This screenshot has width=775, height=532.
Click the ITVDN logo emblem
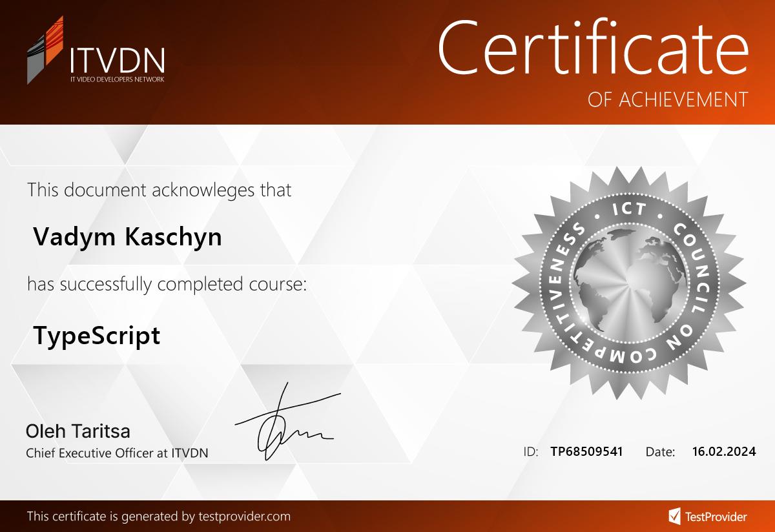tap(45, 50)
